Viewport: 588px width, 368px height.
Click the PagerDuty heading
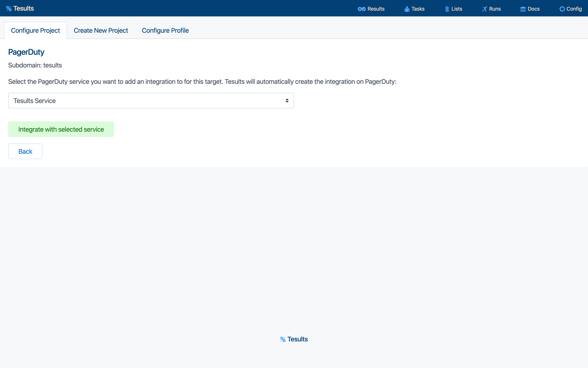coord(26,52)
